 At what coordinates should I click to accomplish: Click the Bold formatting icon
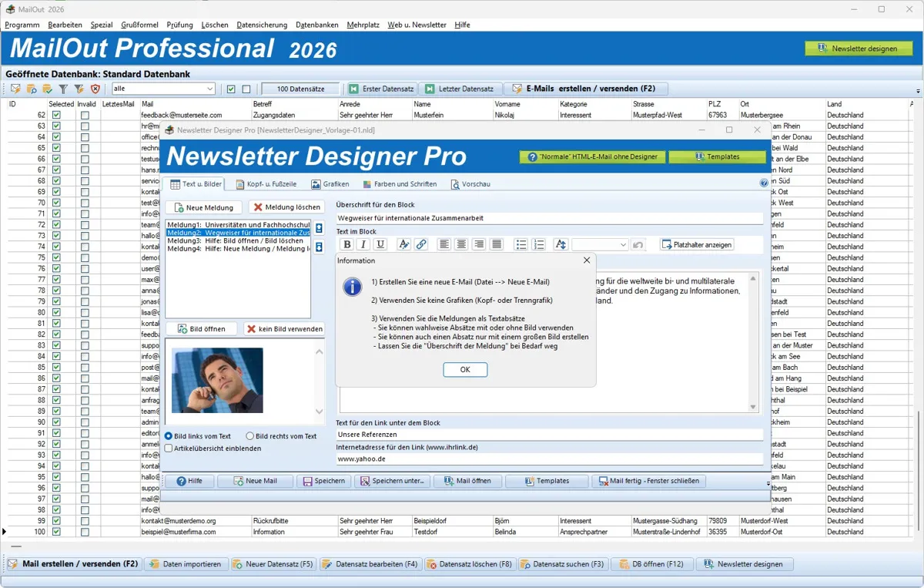[347, 244]
